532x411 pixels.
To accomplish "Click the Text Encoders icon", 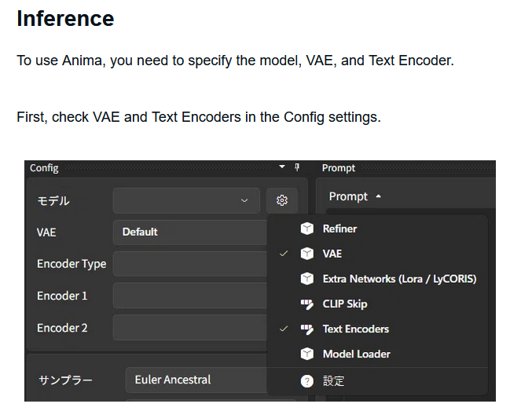I will coord(307,329).
